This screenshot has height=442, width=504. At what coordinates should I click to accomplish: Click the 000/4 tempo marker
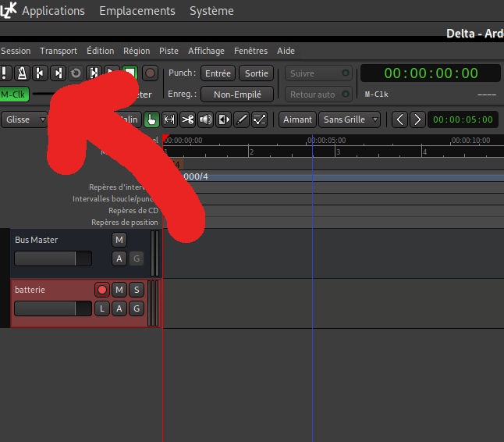coord(195,176)
